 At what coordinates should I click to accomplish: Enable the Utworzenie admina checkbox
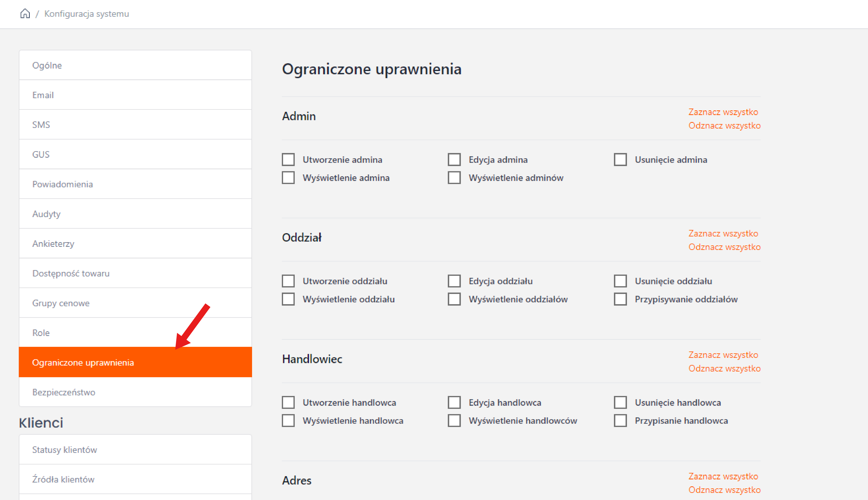point(288,160)
